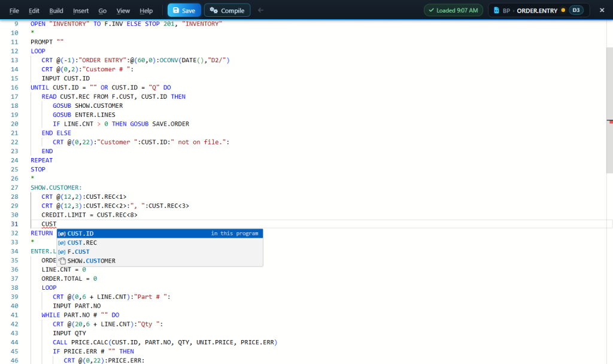Place cursor after CUST on line 31
Image resolution: width=613 pixels, height=364 pixels.
coord(57,224)
